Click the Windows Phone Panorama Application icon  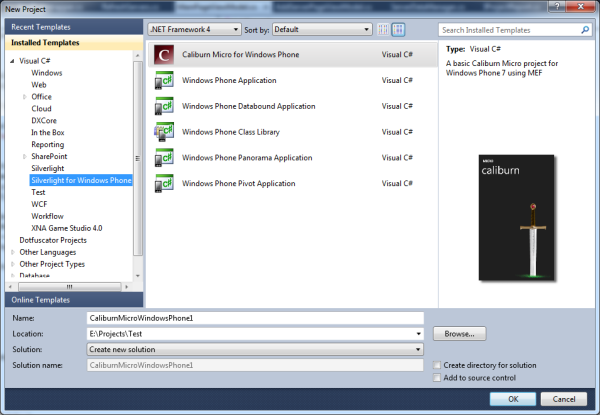(164, 158)
